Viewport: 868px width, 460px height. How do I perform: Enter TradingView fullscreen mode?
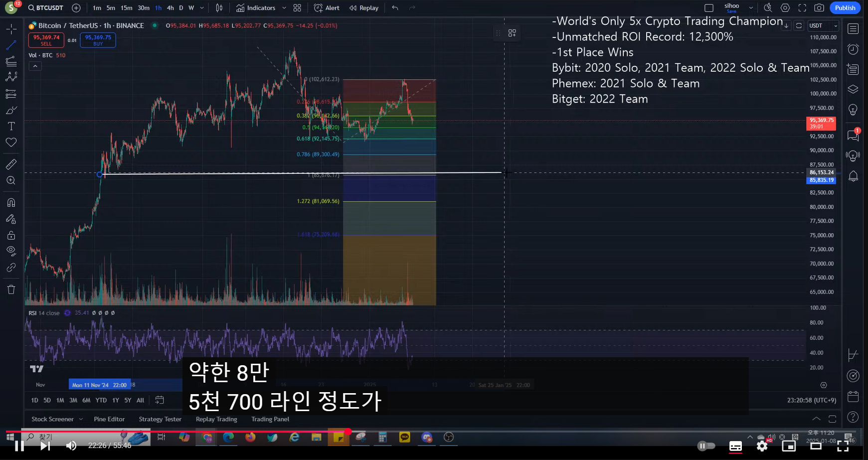click(x=802, y=8)
